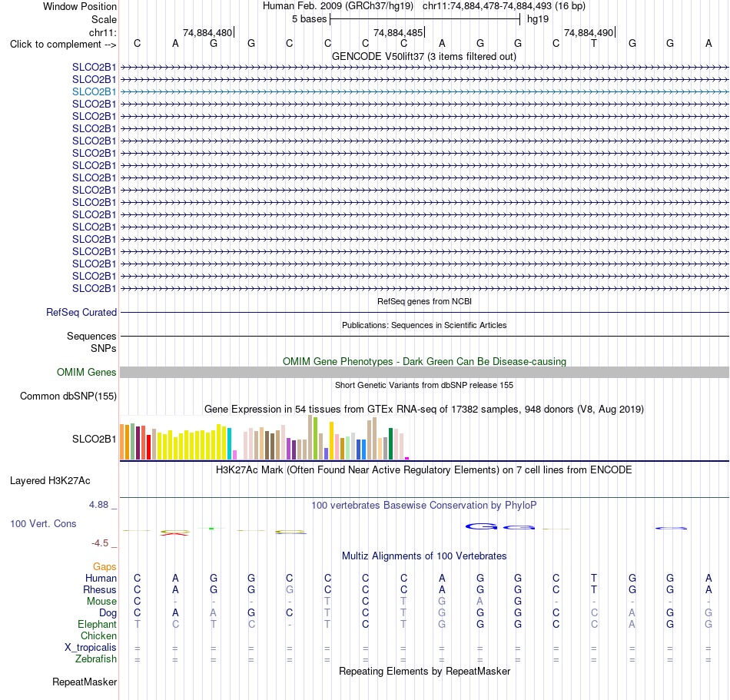Click the '5 bases' scale bar label
Image resolution: width=730 pixels, height=700 pixels.
click(x=309, y=19)
